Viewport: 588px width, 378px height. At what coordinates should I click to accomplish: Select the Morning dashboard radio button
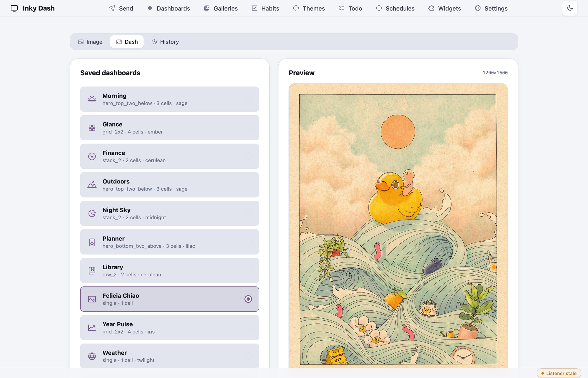click(248, 99)
